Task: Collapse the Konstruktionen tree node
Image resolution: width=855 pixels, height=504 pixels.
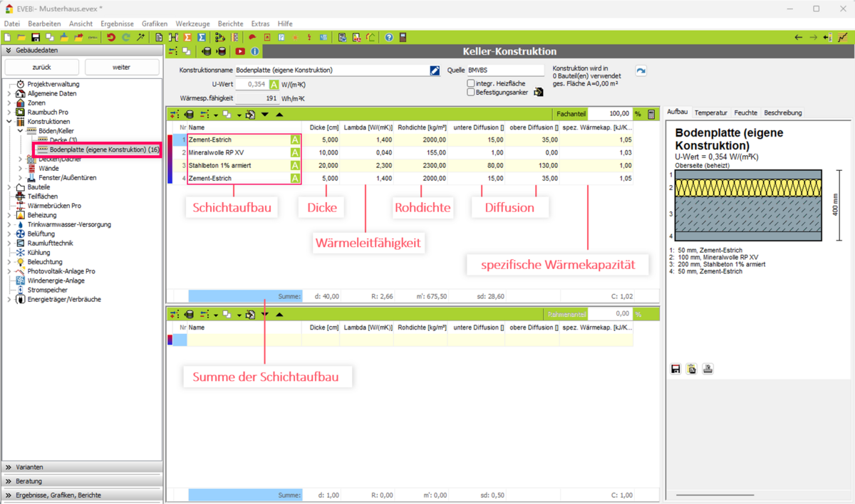Action: point(9,122)
